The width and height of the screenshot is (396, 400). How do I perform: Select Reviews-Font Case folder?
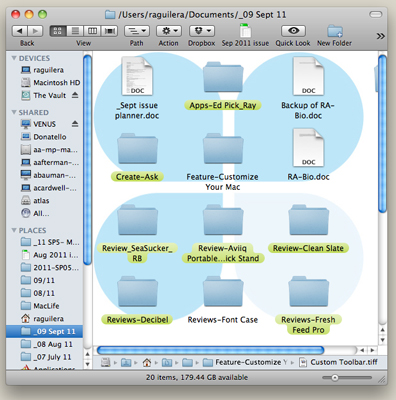point(223,300)
